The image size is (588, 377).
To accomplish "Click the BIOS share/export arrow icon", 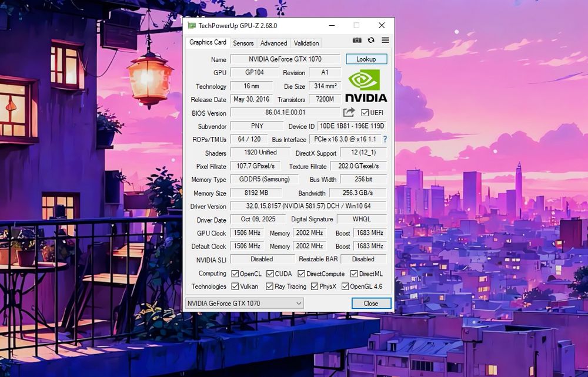I will coord(349,112).
